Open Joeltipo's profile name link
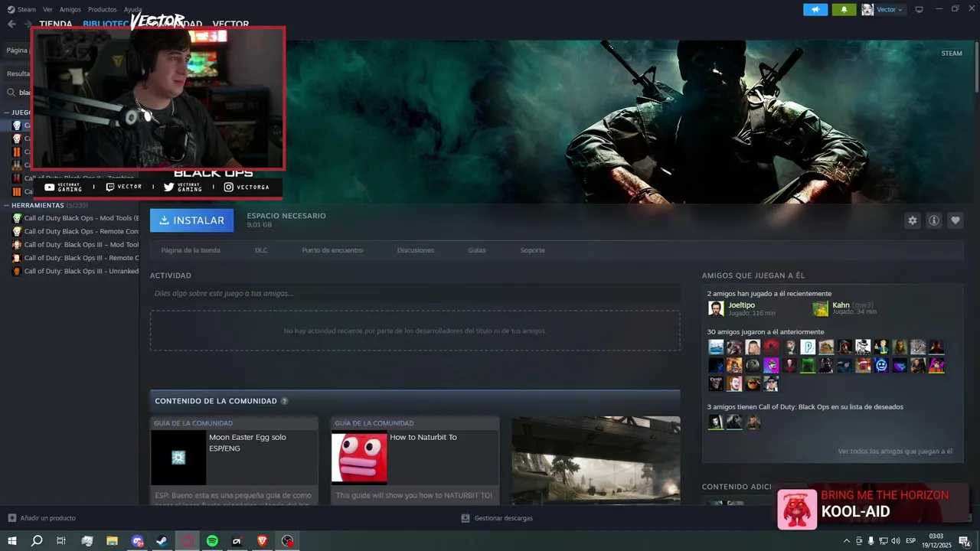The height and width of the screenshot is (551, 980). tap(741, 305)
